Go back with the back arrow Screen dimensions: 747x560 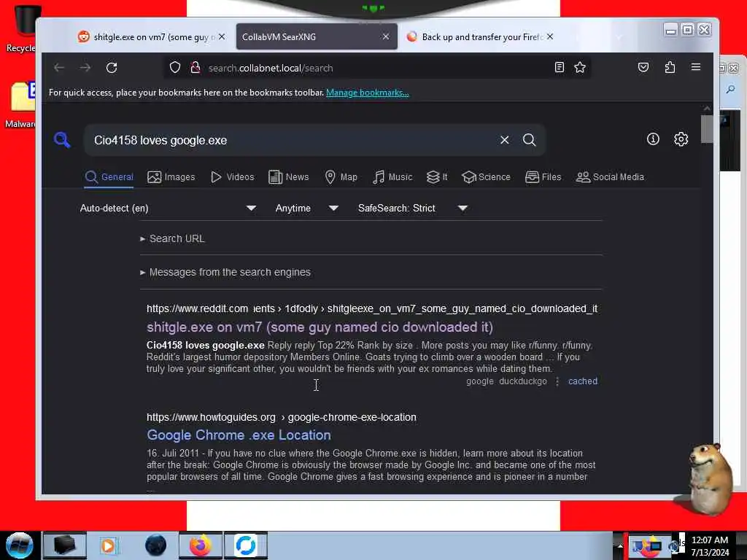(59, 68)
